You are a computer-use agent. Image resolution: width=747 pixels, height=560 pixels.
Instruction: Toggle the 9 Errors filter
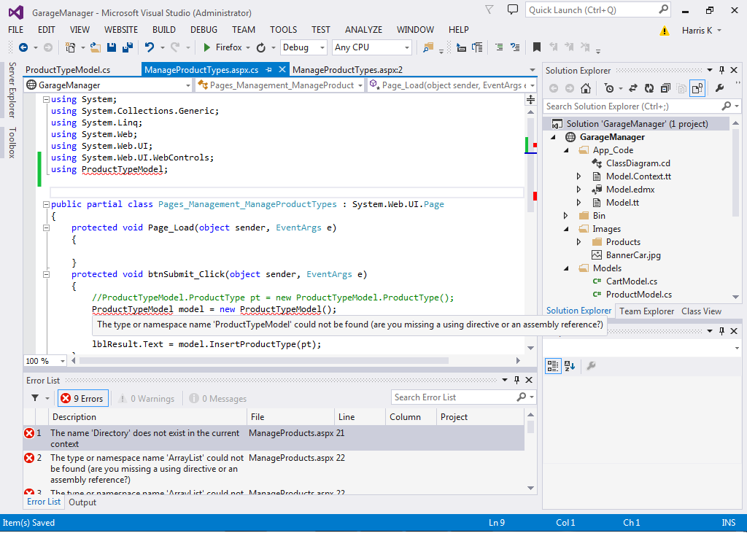pos(82,399)
